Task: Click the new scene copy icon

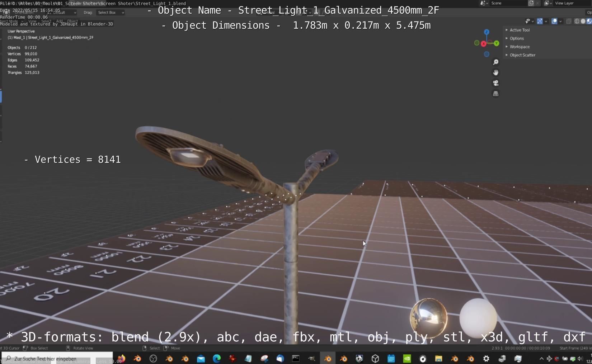Action: (531, 3)
